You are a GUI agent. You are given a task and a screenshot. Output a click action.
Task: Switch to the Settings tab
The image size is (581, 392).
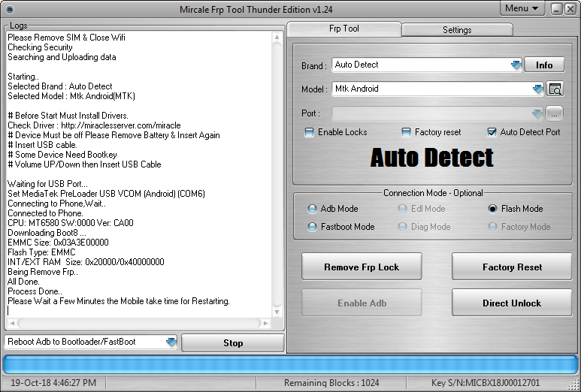457,30
